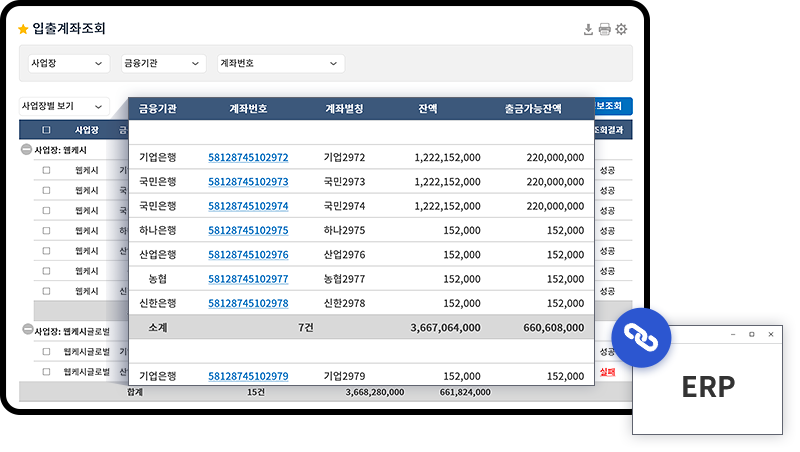Click the yellow favorite star icon

pyautogui.click(x=24, y=30)
